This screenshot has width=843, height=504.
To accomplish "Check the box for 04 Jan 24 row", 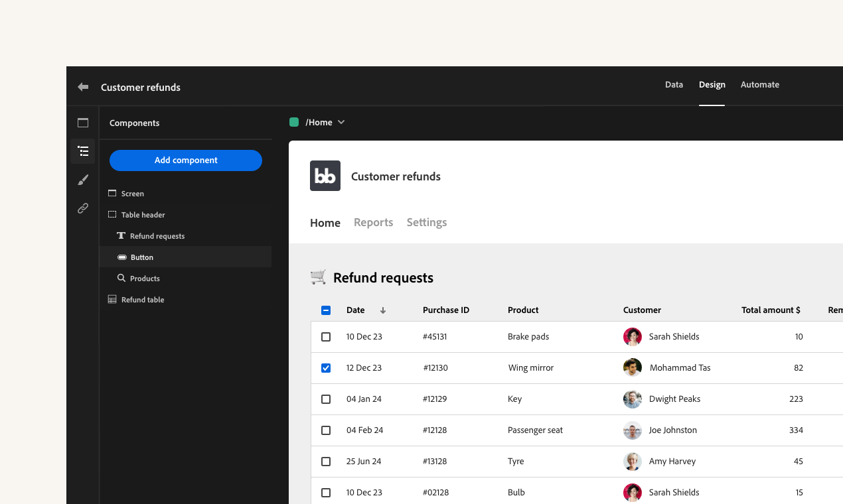I will click(x=326, y=399).
